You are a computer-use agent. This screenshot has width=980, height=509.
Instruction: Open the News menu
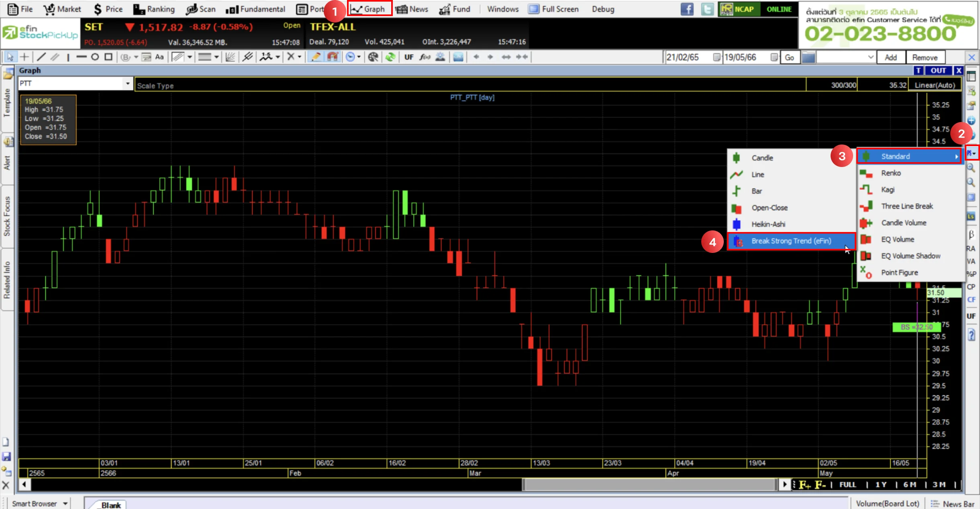click(x=412, y=9)
